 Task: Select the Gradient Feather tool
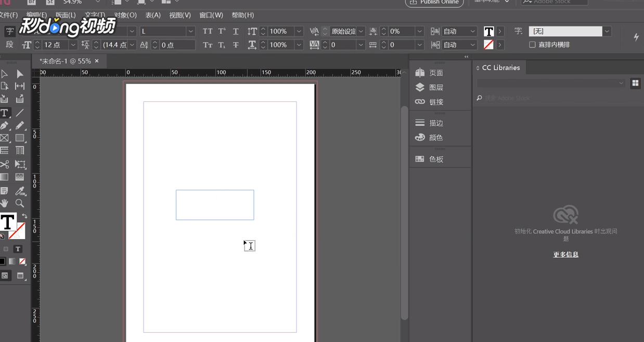tap(20, 177)
